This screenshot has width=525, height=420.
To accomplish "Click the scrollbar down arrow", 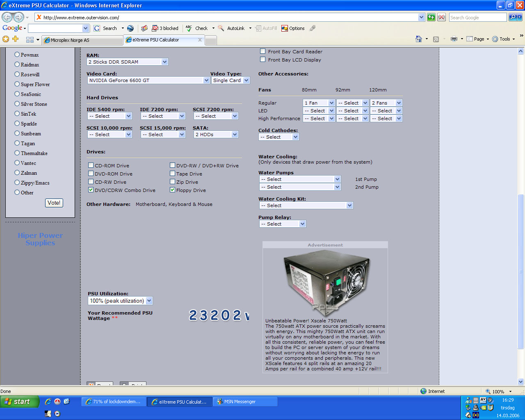I will tap(521, 381).
